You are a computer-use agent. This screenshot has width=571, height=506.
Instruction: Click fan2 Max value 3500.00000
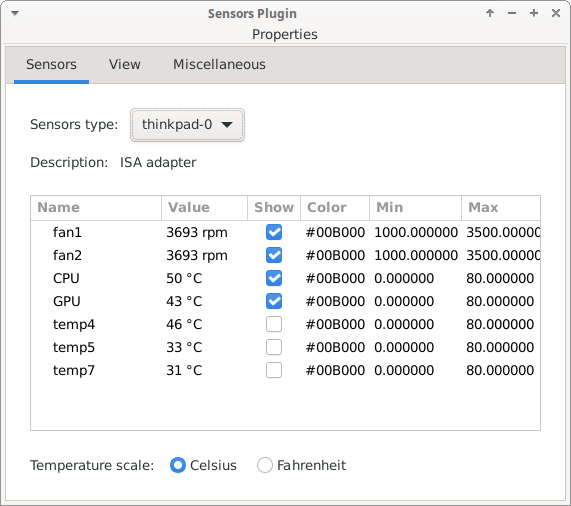(x=503, y=255)
